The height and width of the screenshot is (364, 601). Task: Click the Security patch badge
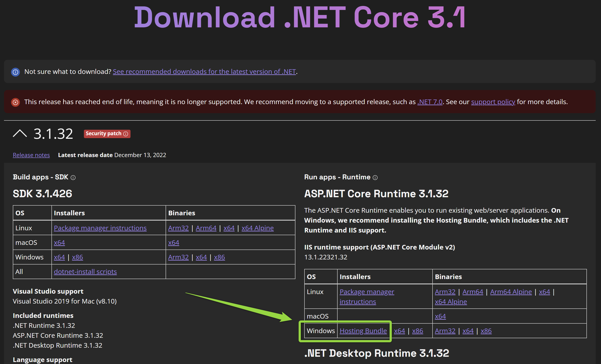tap(103, 133)
